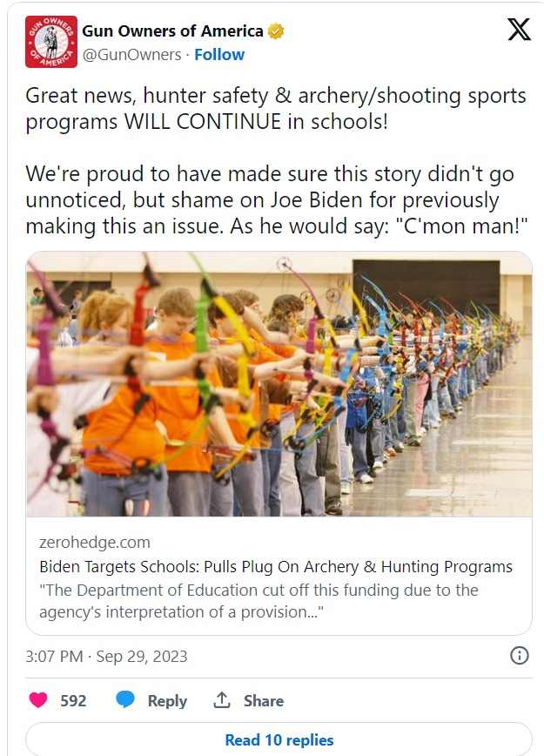Screen dimensions: 544x756
Task: Like the tweet with the heart icon
Action: [38, 699]
